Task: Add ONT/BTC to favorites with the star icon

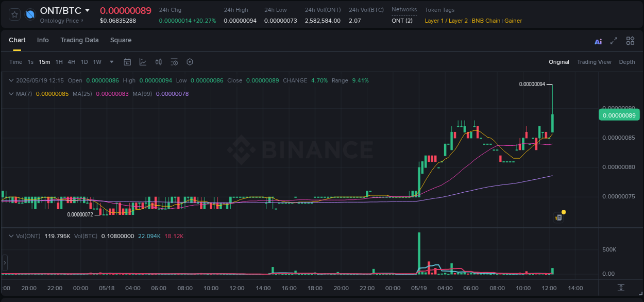Action: coord(15,14)
